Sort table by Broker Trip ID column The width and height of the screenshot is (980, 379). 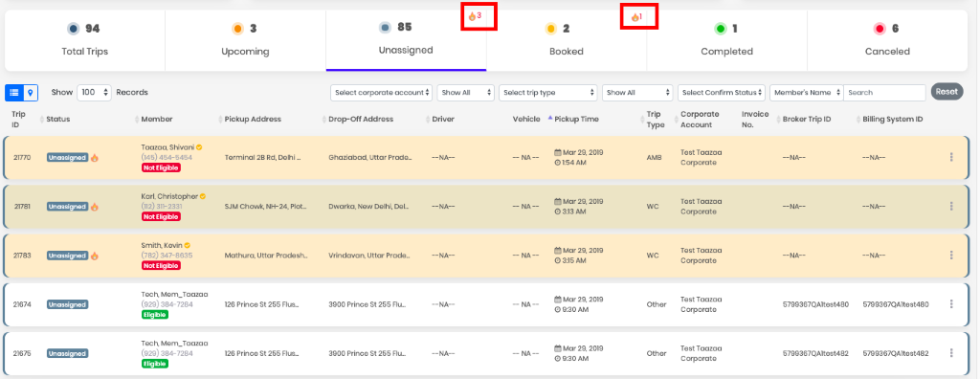click(x=807, y=119)
